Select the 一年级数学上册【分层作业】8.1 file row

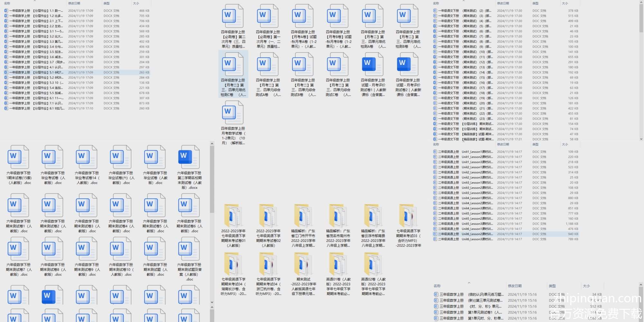[x=35, y=109]
